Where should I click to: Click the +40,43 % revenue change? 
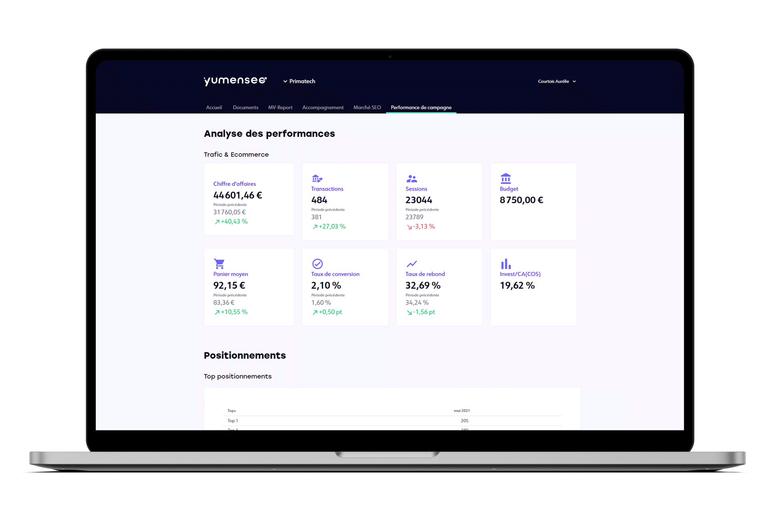231,221
